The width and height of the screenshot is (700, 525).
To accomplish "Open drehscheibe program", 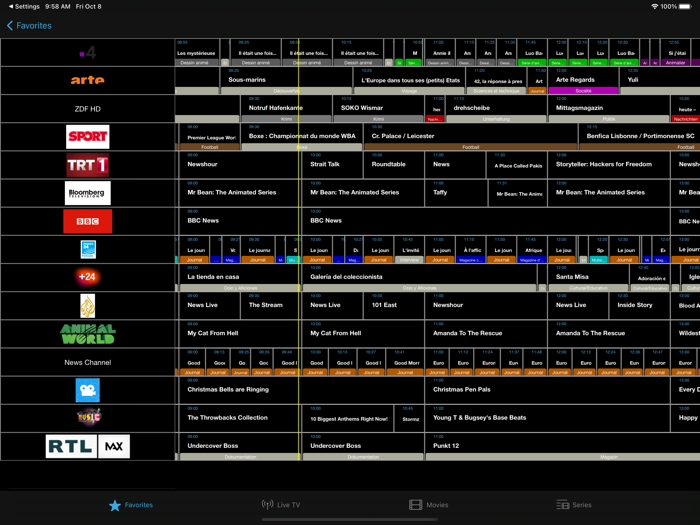I will point(496,108).
